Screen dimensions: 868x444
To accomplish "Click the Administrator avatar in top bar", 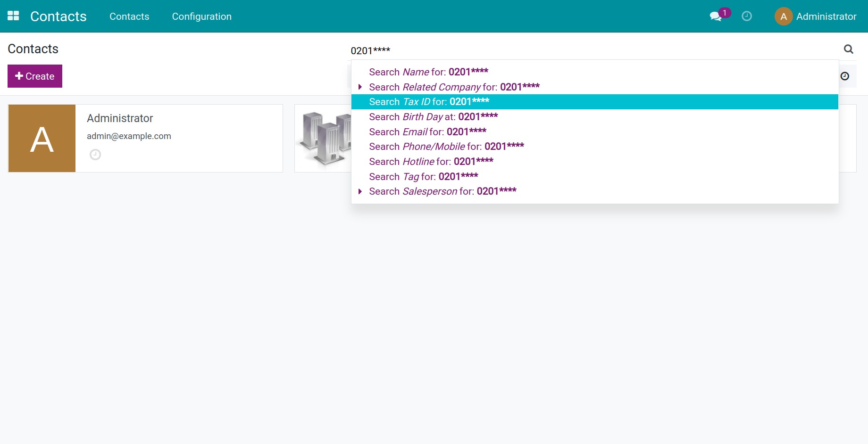I will [x=783, y=16].
